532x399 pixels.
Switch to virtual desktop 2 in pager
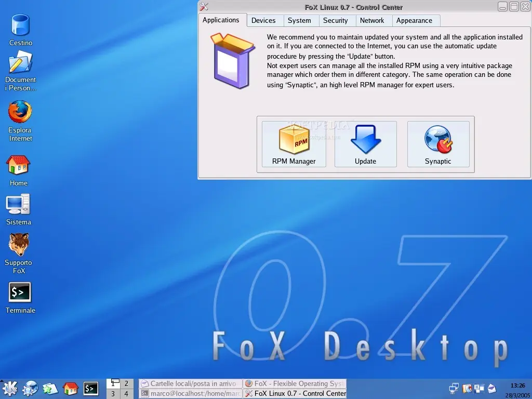pos(126,384)
